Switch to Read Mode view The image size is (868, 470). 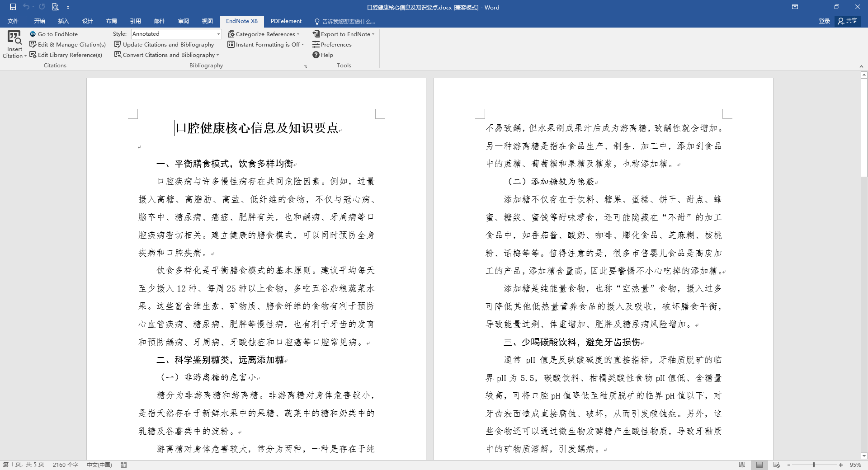(x=742, y=465)
